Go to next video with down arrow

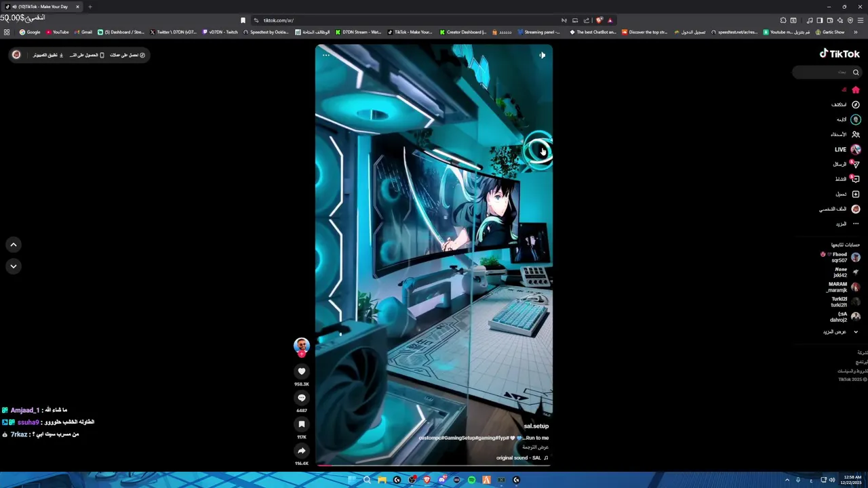(14, 266)
